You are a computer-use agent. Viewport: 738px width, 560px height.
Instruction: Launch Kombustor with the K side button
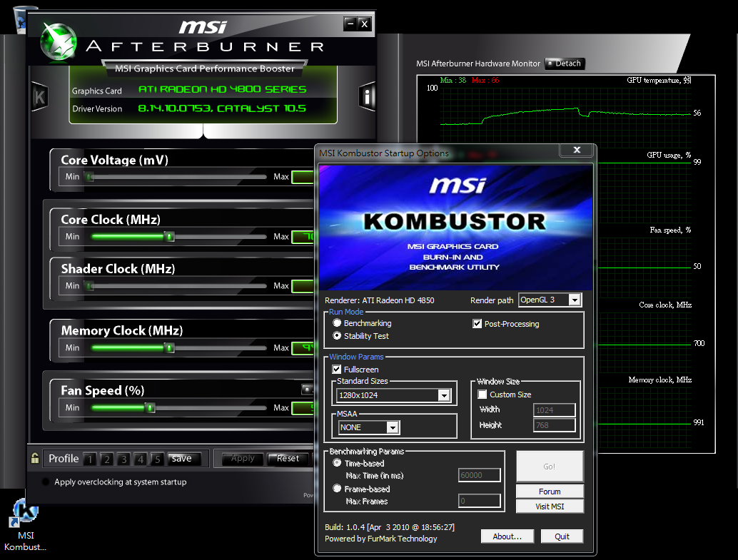[39, 97]
